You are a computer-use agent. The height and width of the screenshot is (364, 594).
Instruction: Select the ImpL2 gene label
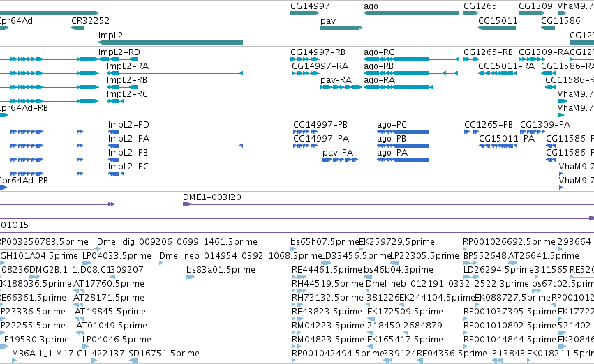[x=110, y=36]
